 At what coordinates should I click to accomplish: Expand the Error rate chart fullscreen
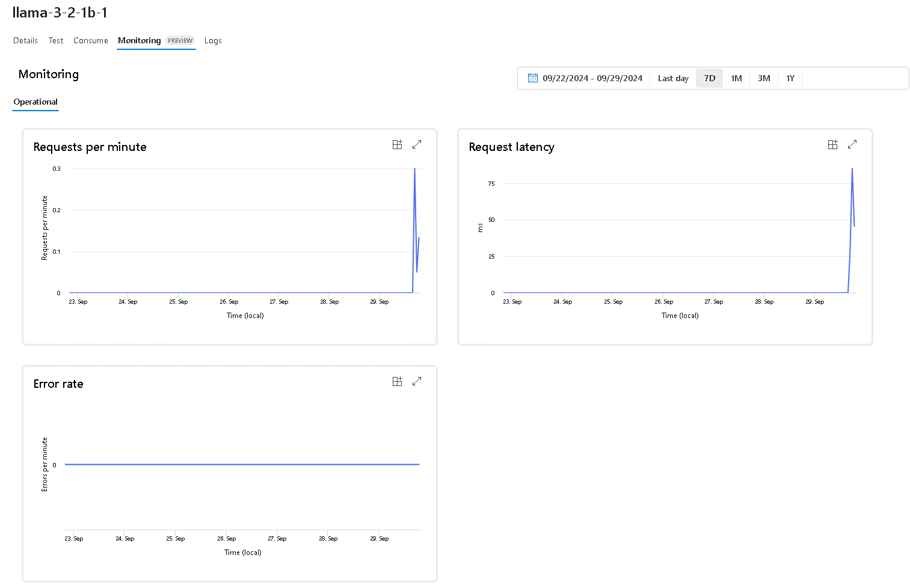[x=417, y=381]
